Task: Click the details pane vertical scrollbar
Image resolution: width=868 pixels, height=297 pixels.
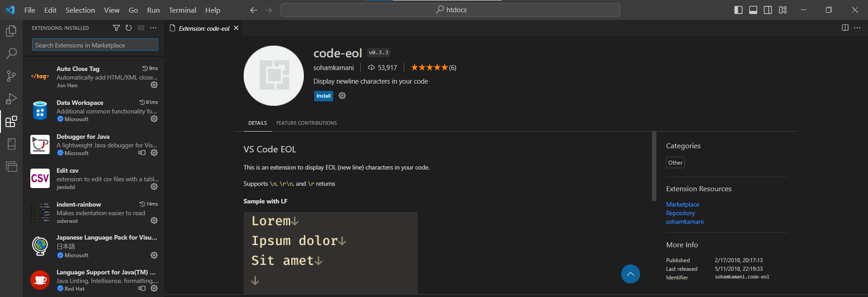Action: 654,166
